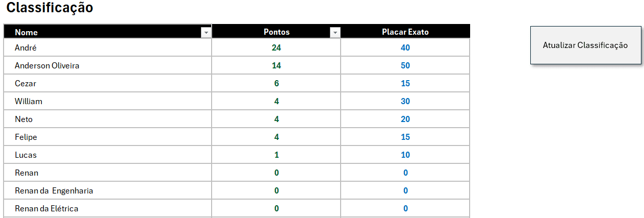Click the Atualizar Classificação button
Viewport: 644px width, 218px height.
(x=585, y=45)
